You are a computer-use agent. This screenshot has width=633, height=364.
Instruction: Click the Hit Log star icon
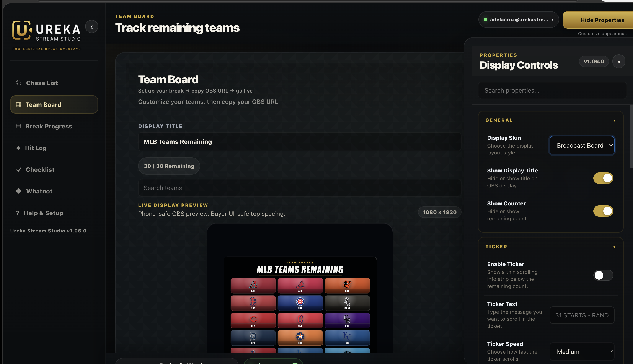click(x=18, y=148)
